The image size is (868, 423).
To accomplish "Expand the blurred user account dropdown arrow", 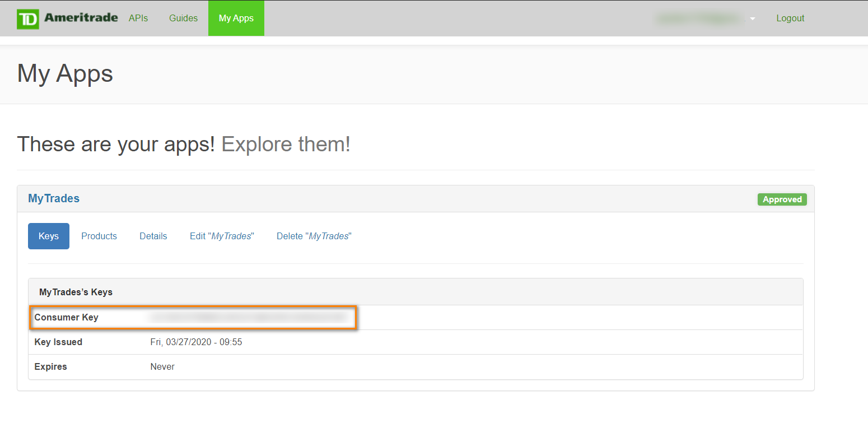I will click(753, 18).
